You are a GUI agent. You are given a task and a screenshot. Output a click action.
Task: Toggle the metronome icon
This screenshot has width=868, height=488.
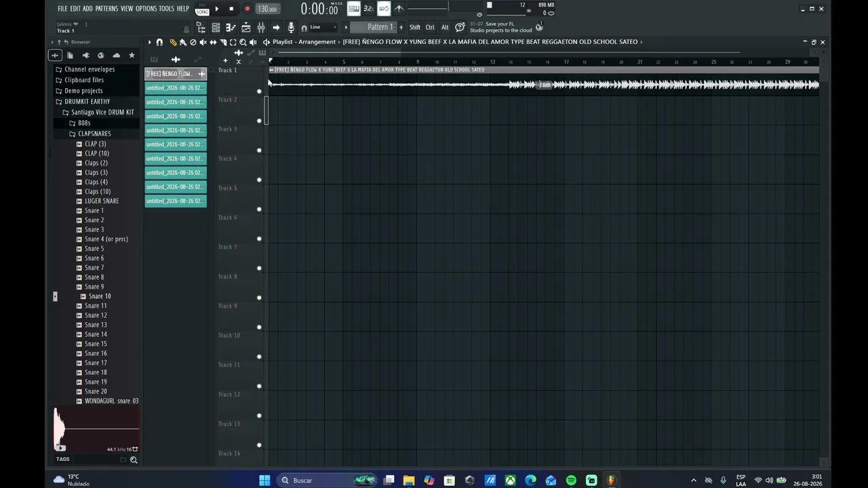point(399,9)
